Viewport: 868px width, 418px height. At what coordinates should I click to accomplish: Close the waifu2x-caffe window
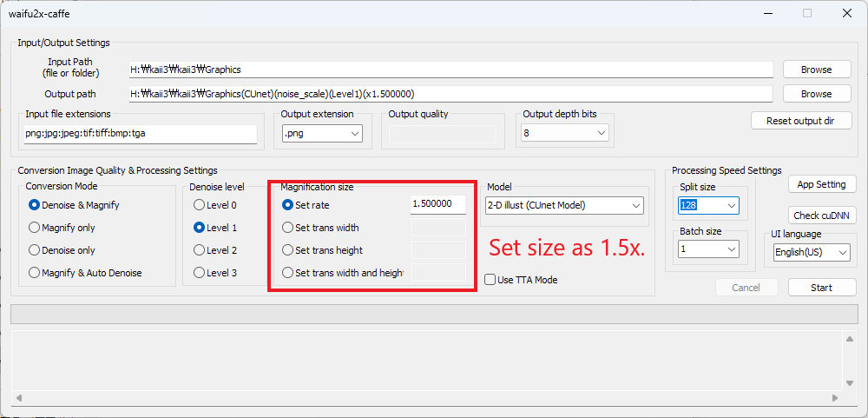(x=847, y=14)
